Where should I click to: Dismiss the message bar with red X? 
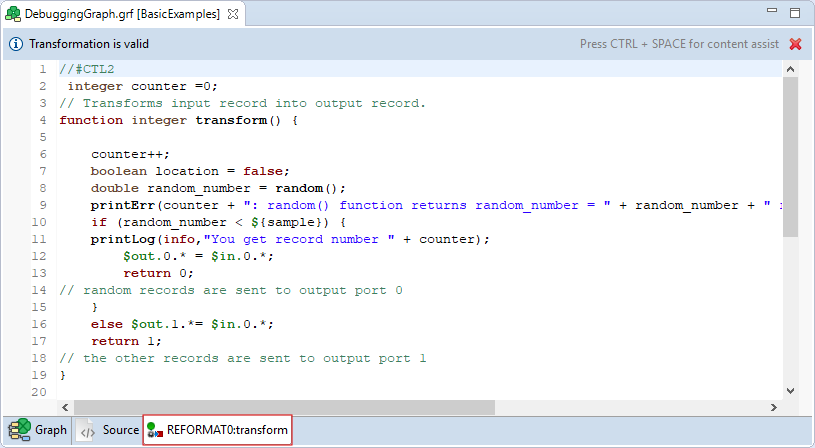pos(796,44)
